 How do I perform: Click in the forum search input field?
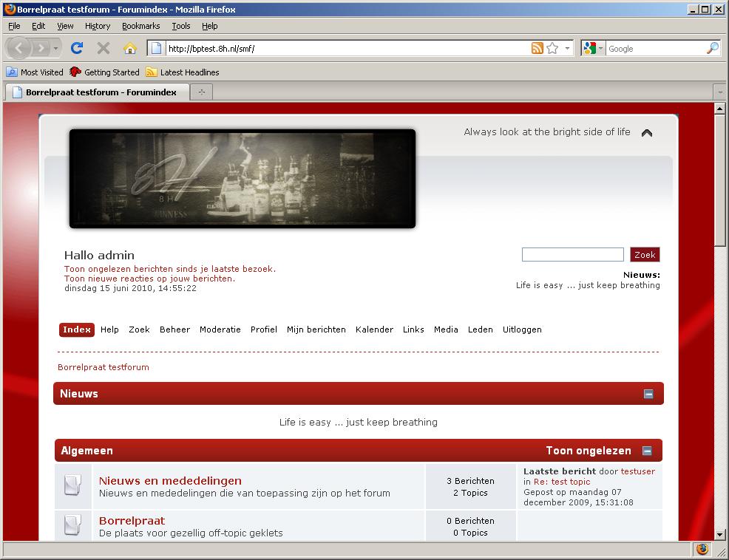click(x=572, y=255)
